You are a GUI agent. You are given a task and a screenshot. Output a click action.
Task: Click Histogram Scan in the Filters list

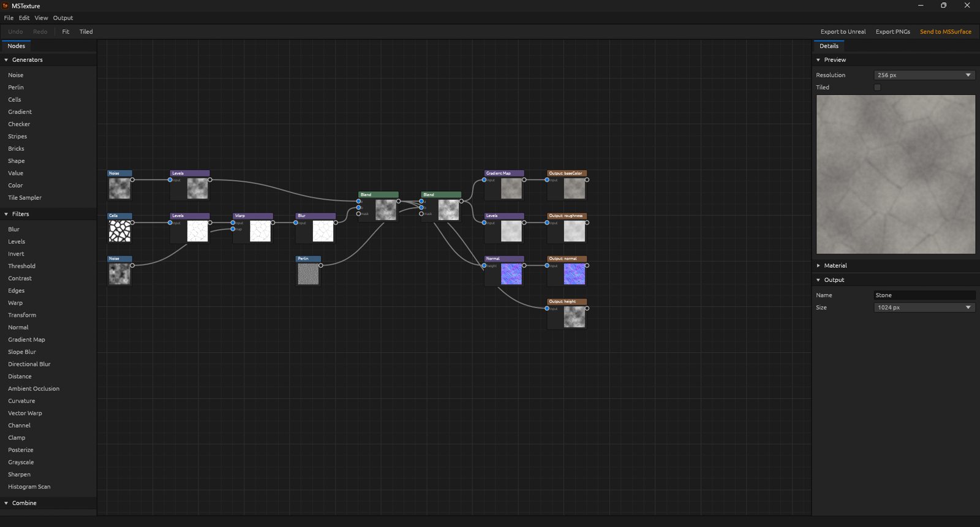click(x=29, y=487)
